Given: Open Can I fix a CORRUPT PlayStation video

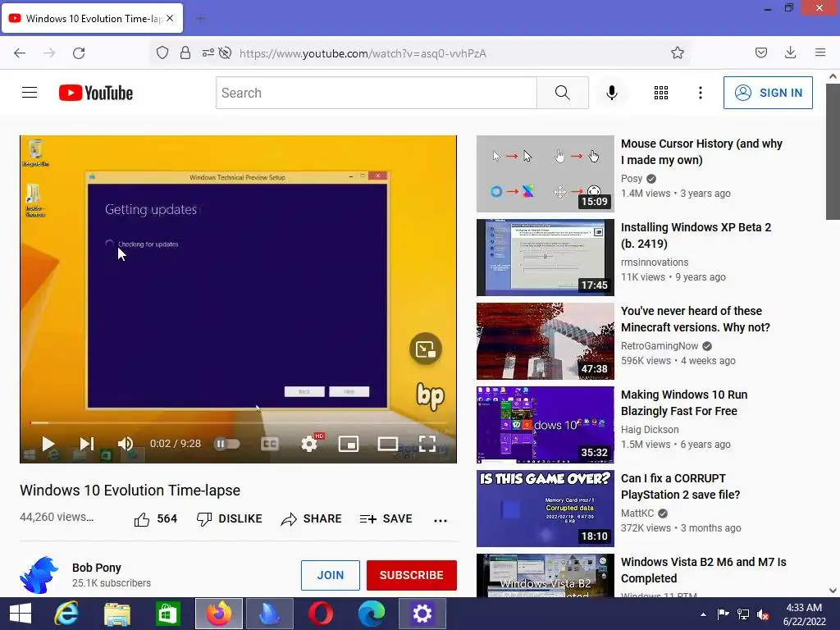Looking at the screenshot, I should (x=680, y=486).
